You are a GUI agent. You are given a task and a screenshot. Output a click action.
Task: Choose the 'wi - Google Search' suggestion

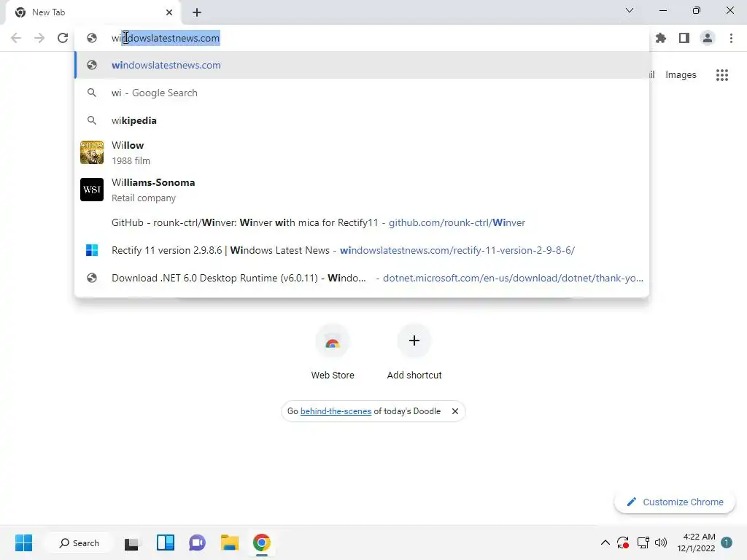[362, 93]
